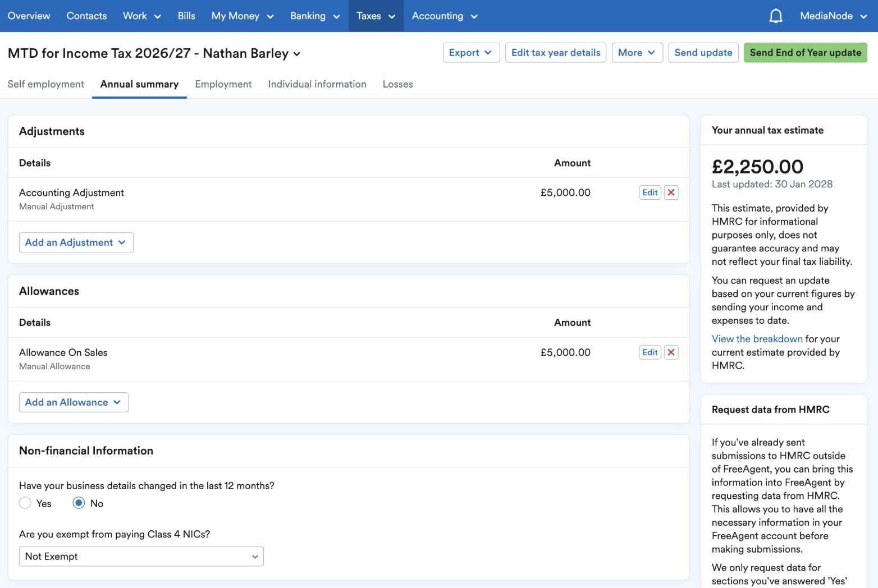Click the Accounting Adjustment £5,000.00 amount
The width and height of the screenshot is (878, 588).
coord(565,192)
